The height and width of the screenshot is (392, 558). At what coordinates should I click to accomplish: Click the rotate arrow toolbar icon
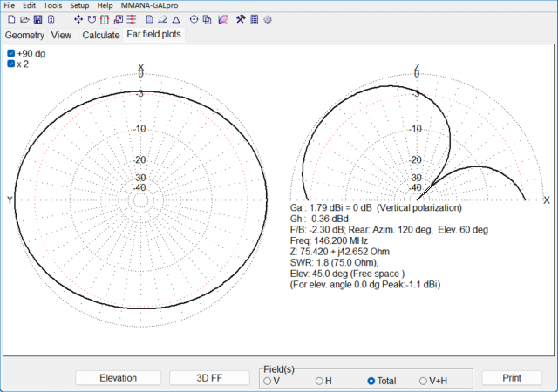point(92,19)
